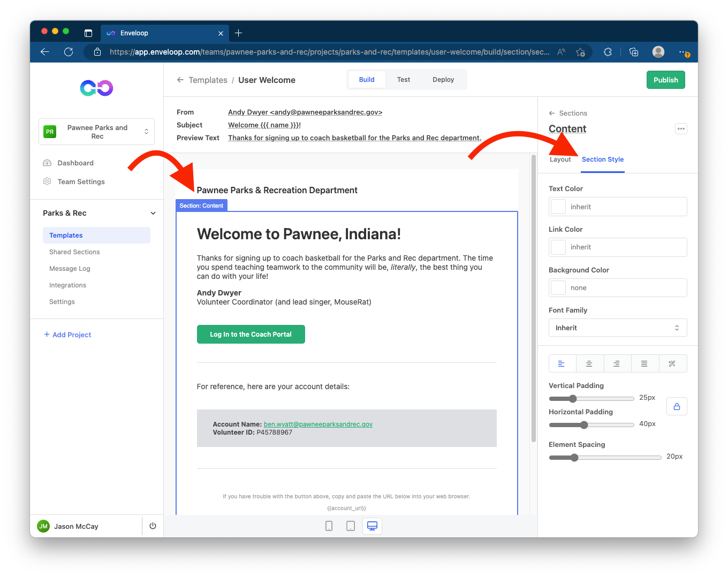Click the ben.wyatt email link
The width and height of the screenshot is (728, 577).
pos(318,424)
